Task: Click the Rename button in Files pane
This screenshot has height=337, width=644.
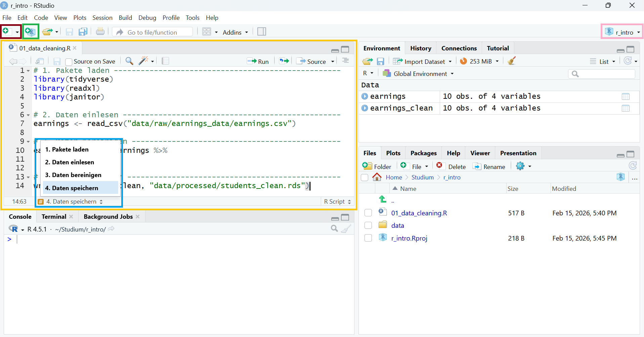Action: click(489, 166)
